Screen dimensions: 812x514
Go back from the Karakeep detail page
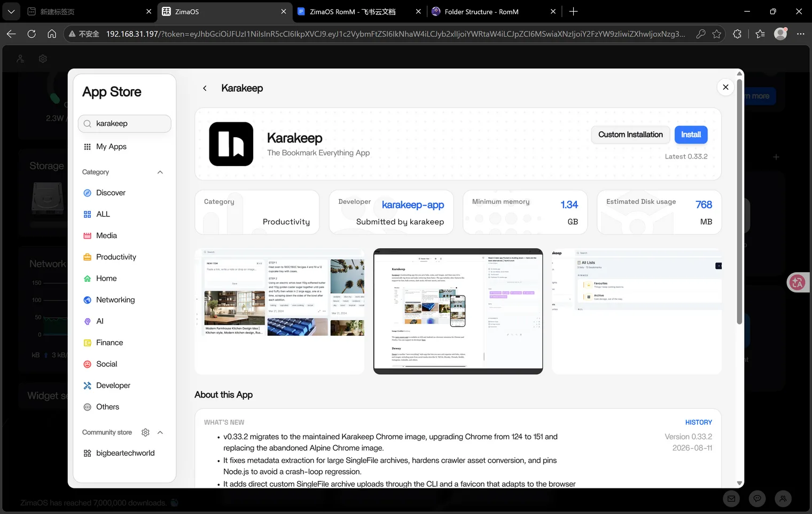[x=205, y=89]
